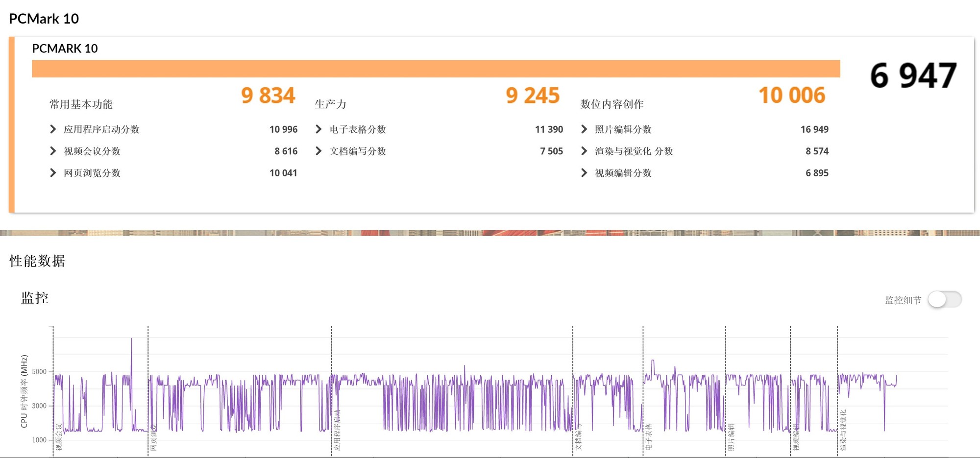
Task: Click the 文档编写 chart marker
Action: point(578,437)
